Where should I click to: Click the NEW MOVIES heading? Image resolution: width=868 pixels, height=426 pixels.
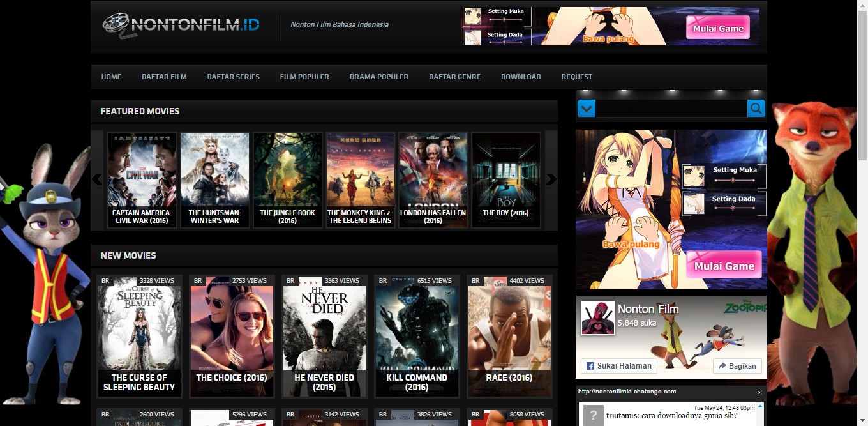click(x=128, y=255)
